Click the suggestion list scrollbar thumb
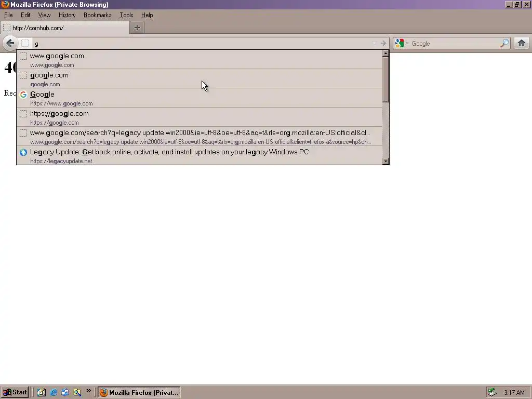Screen dimensions: 532x399 click(x=385, y=79)
